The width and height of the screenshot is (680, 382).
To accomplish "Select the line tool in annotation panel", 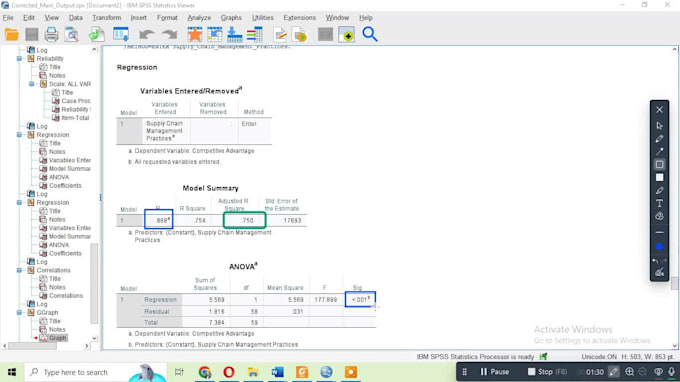I will (x=659, y=151).
